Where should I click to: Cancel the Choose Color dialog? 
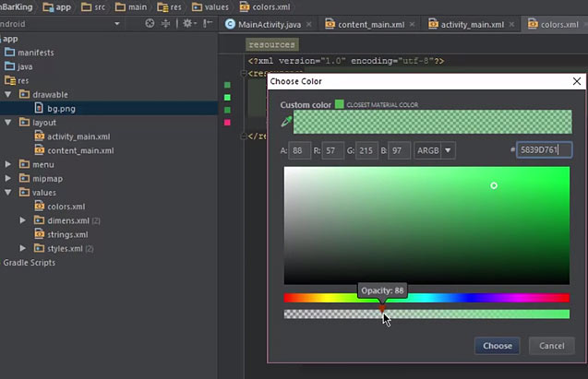click(552, 346)
